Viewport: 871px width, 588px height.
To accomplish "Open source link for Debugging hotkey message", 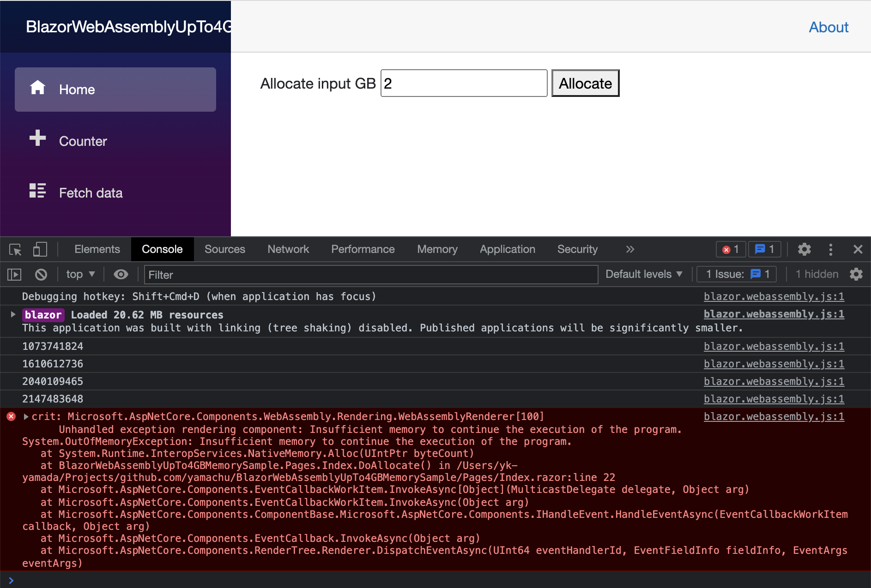I will click(774, 296).
